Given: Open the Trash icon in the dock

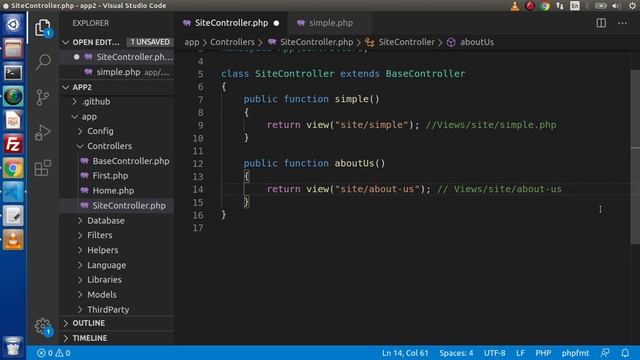Looking at the screenshot, I should point(13,346).
